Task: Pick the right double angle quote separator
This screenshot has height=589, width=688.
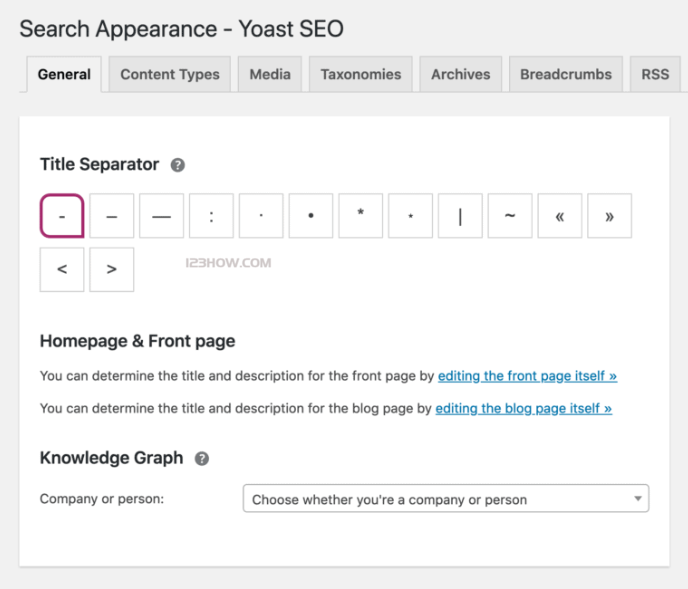Action: pos(609,216)
